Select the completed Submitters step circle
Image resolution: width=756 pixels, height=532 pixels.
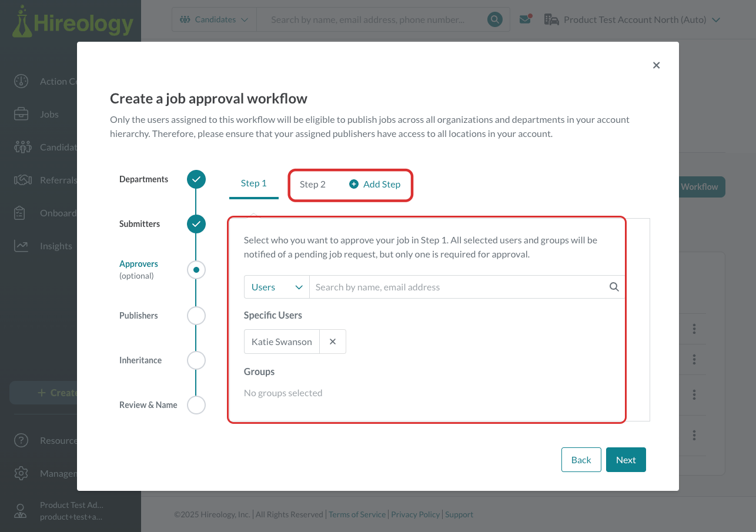196,224
